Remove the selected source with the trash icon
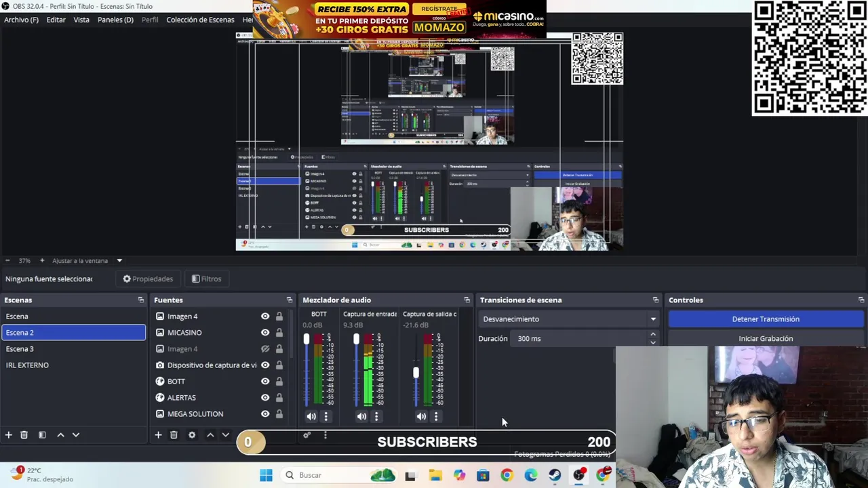Screen dimensions: 868x488 click(x=174, y=435)
